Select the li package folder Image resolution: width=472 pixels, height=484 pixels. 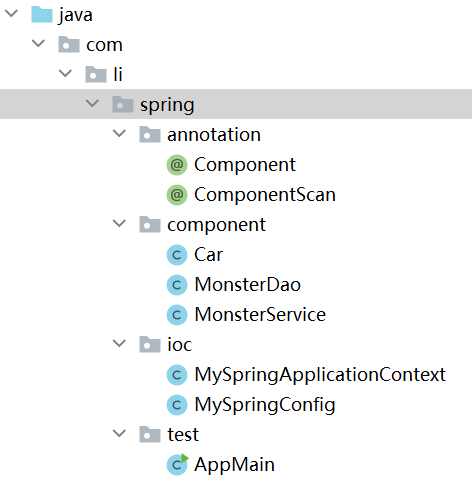104,74
